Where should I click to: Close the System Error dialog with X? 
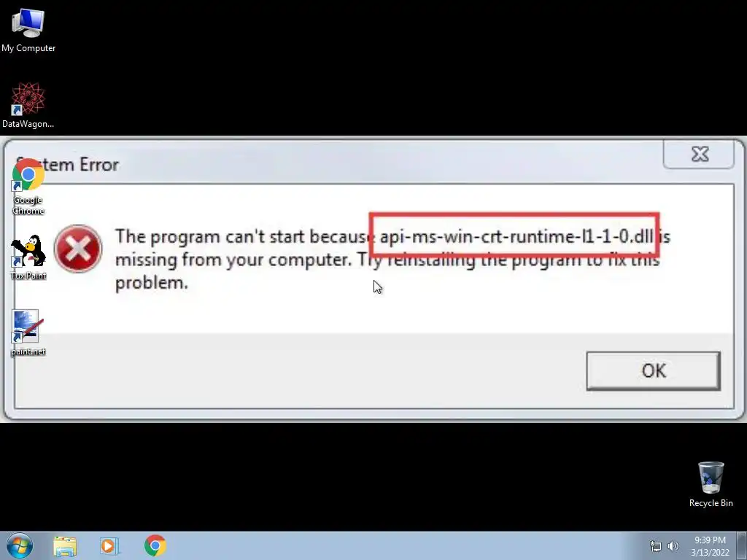tap(698, 155)
